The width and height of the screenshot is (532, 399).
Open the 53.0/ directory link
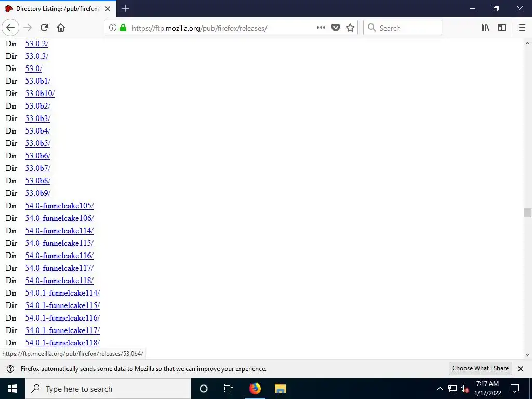coord(34,69)
